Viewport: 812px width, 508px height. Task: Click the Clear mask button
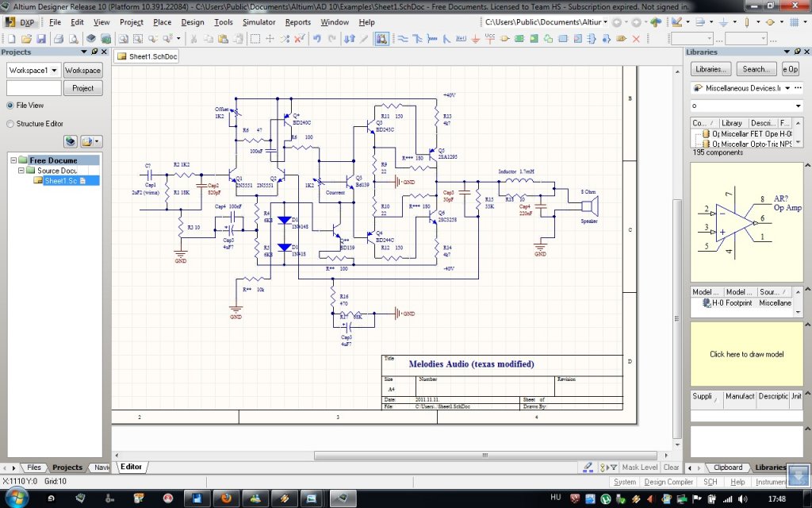671,468
